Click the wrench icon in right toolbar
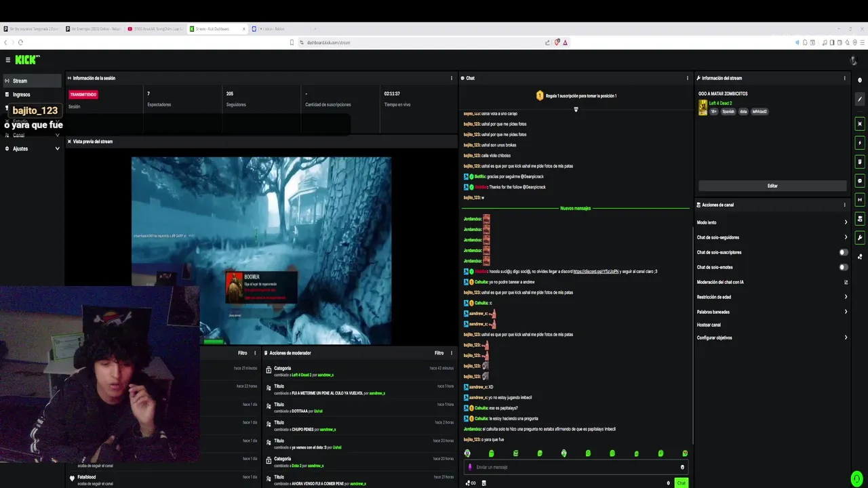 pos(860,238)
